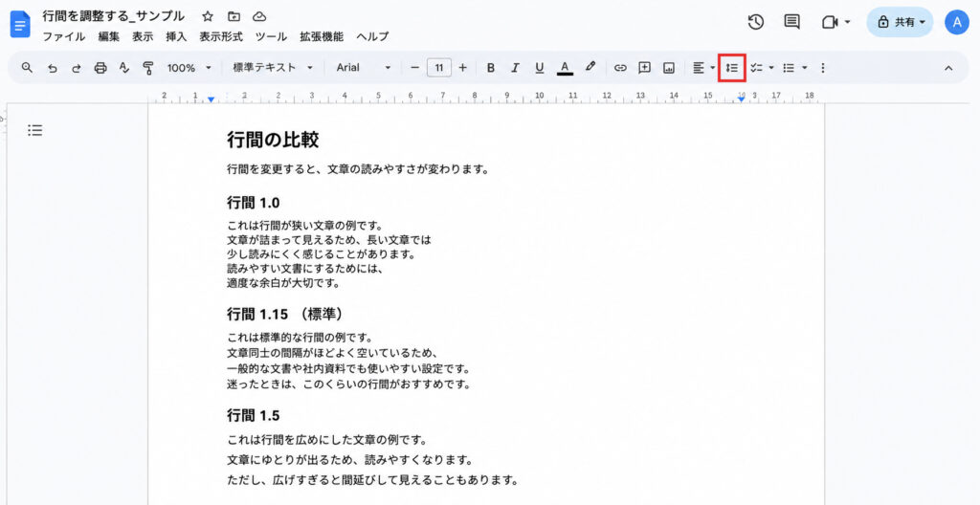980x505 pixels.
Task: Open the 挿入 menu
Action: point(176,36)
